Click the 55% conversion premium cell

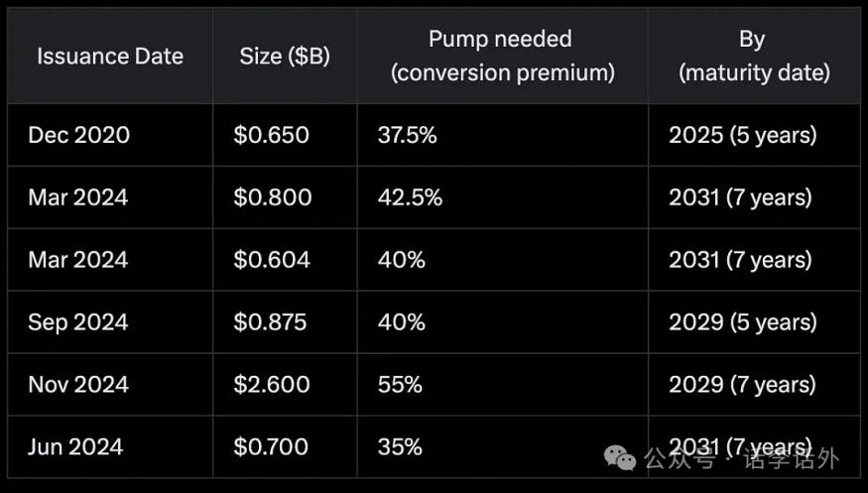click(x=503, y=385)
